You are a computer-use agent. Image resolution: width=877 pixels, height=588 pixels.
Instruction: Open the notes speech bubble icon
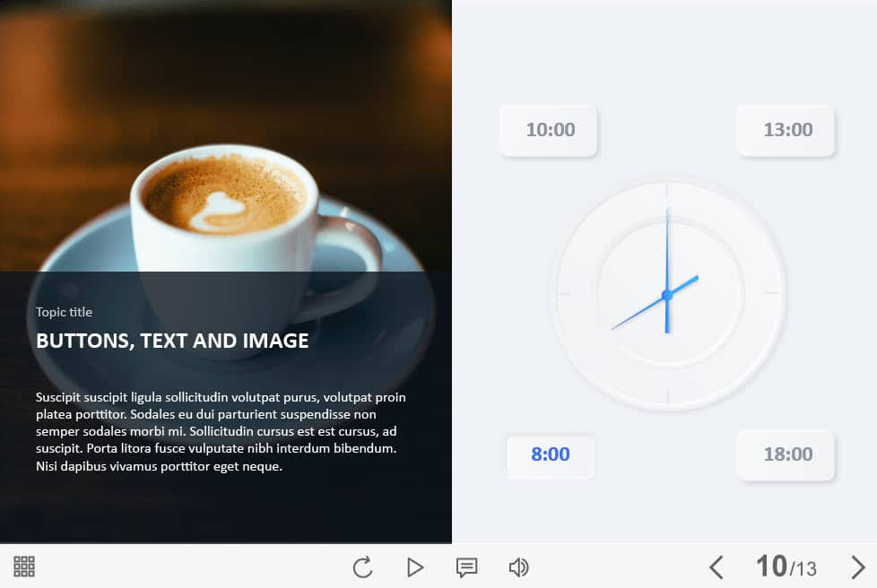coord(466,567)
